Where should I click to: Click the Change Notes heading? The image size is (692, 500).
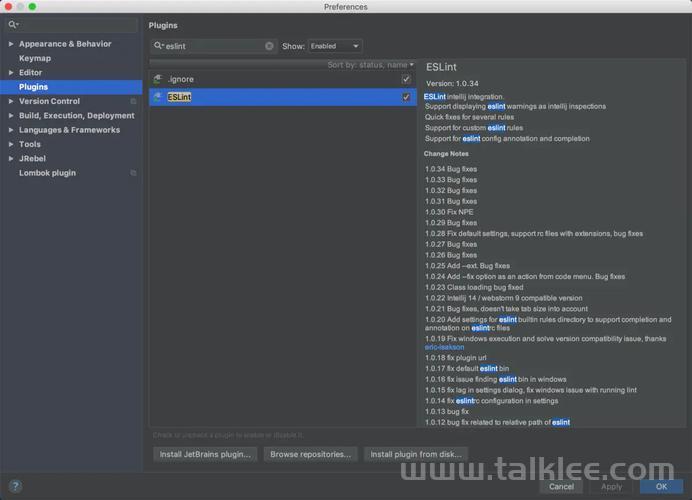point(446,154)
